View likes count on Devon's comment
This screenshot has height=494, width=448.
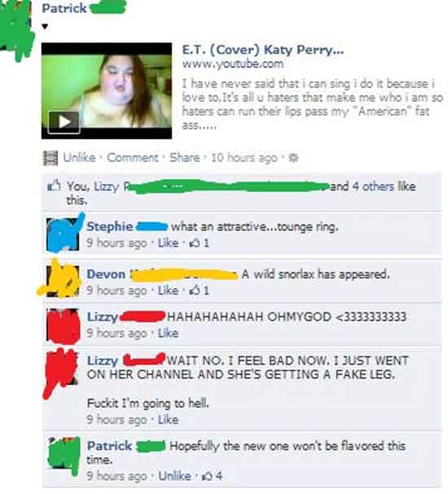[x=199, y=291]
